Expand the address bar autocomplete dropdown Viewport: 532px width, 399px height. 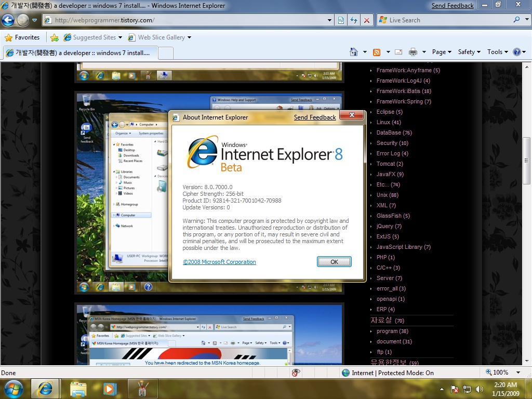tap(329, 20)
